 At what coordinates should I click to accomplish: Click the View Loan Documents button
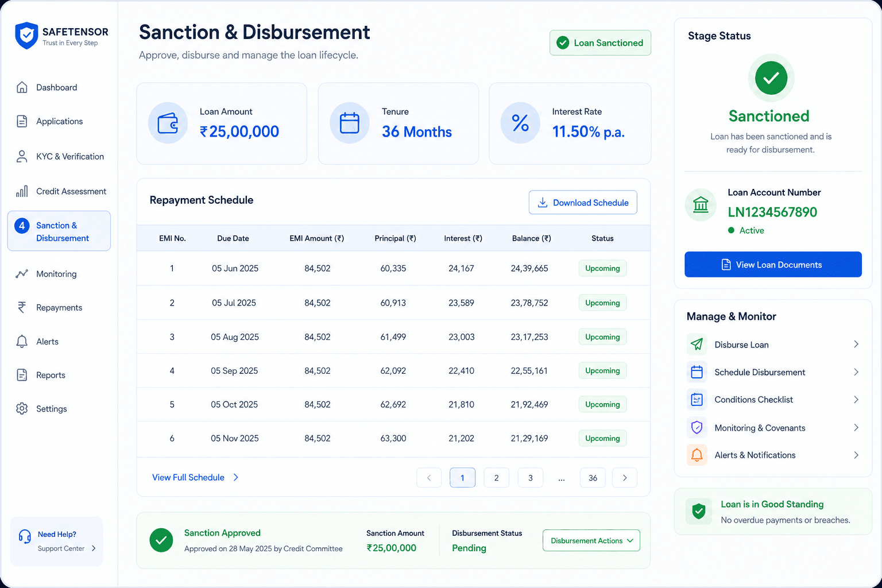coord(773,265)
